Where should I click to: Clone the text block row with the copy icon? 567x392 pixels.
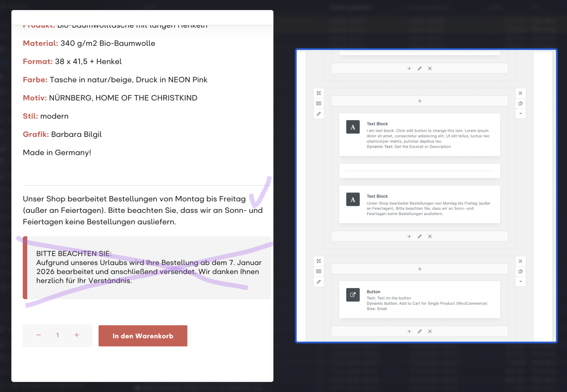tap(520, 103)
